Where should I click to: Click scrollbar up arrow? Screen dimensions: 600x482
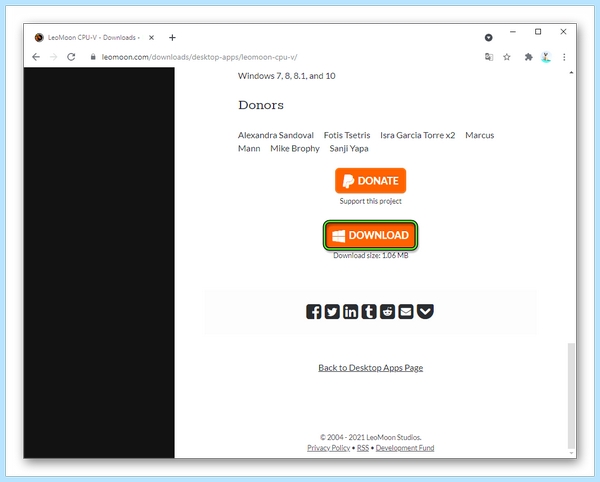[x=571, y=72]
